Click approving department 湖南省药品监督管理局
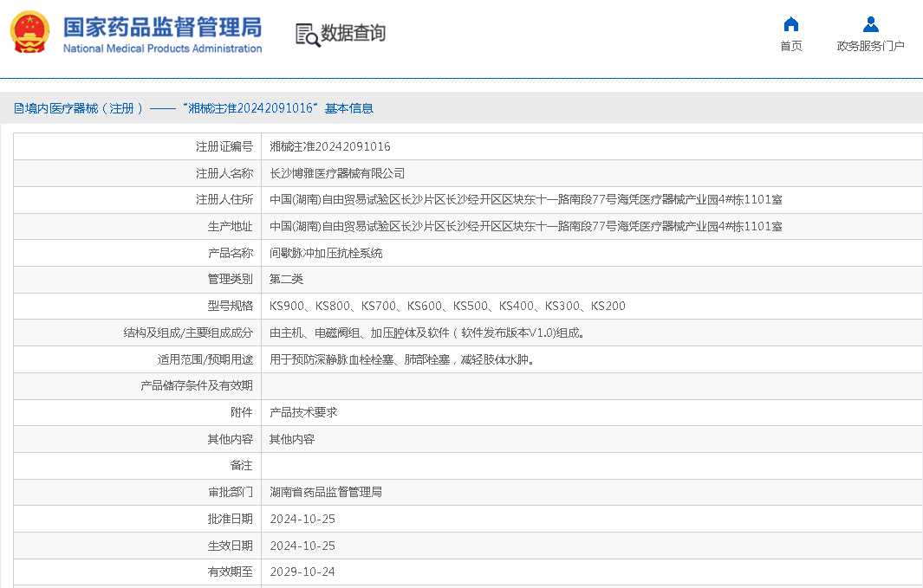This screenshot has width=923, height=588. pos(326,492)
